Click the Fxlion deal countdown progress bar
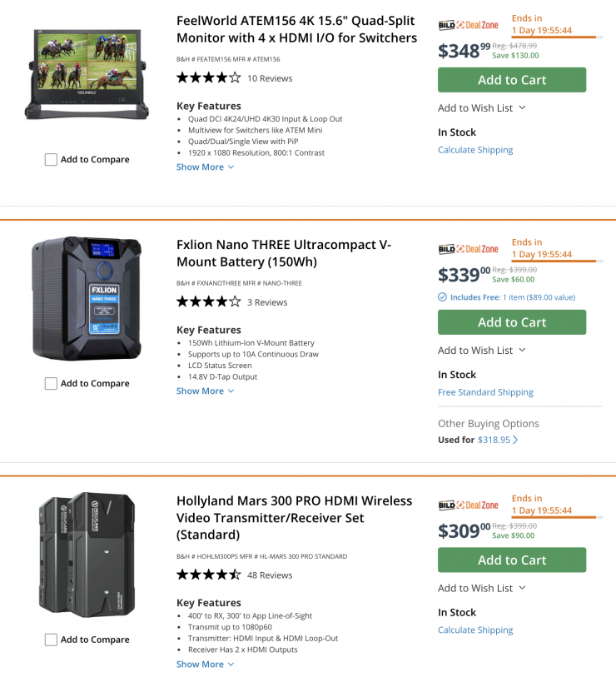616x697 pixels. click(x=554, y=261)
